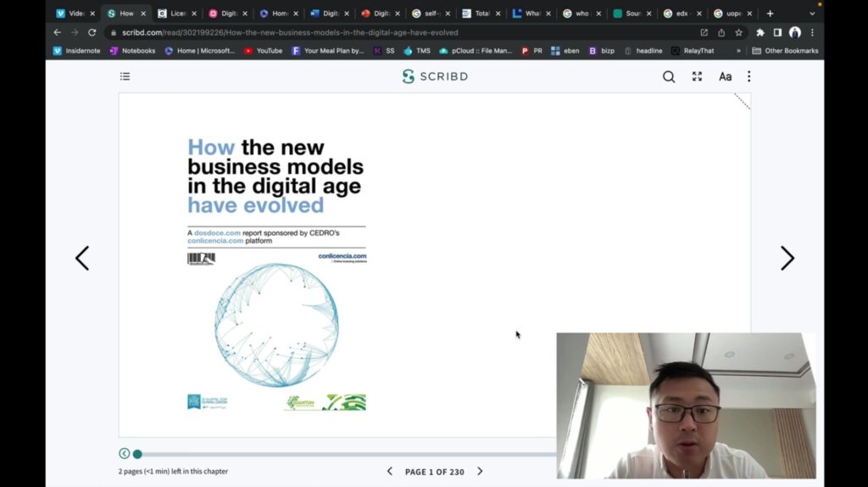Screen dimensions: 868x487
Task: Open the Extensions puzzle icon
Action: (x=760, y=33)
